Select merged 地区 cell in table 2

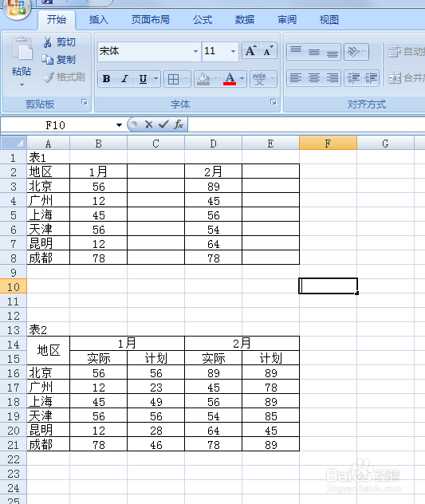(x=48, y=350)
